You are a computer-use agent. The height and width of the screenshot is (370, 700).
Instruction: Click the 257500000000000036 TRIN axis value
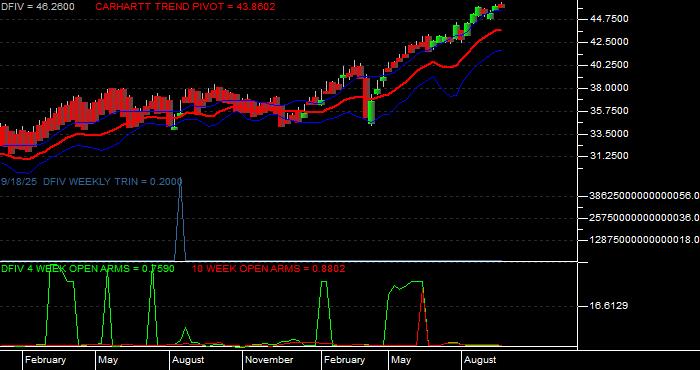point(643,217)
